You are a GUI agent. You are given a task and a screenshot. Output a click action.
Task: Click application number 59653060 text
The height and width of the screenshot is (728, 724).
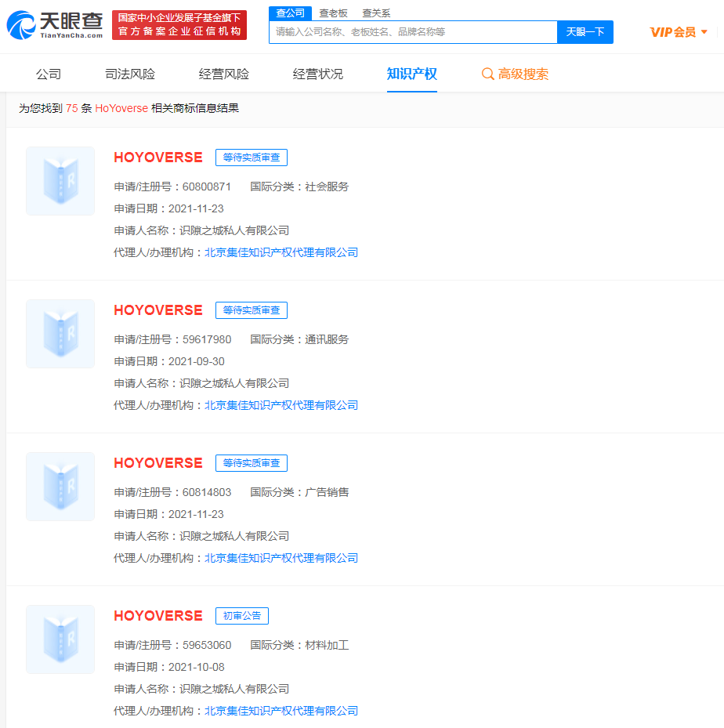tap(207, 645)
